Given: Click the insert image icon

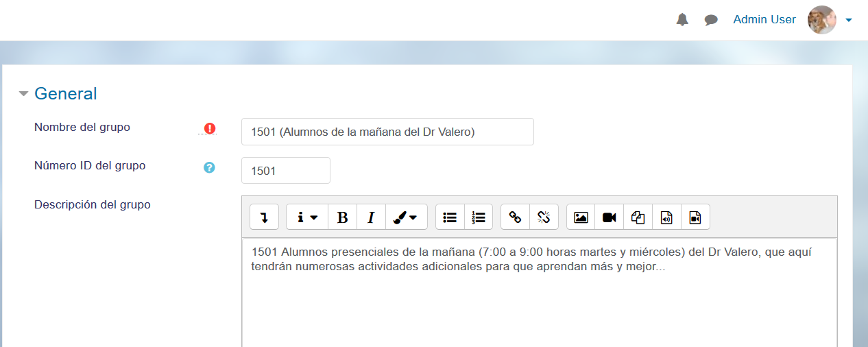Looking at the screenshot, I should tap(581, 217).
